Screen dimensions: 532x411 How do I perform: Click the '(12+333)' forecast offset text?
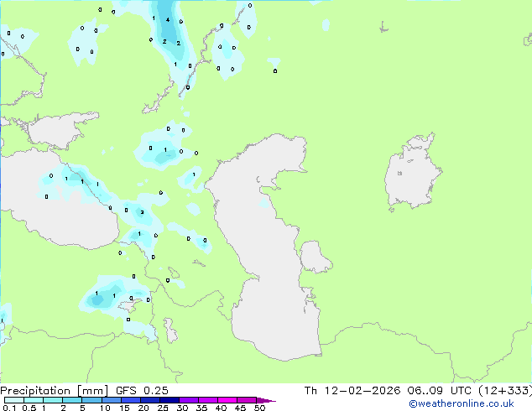[x=505, y=391]
